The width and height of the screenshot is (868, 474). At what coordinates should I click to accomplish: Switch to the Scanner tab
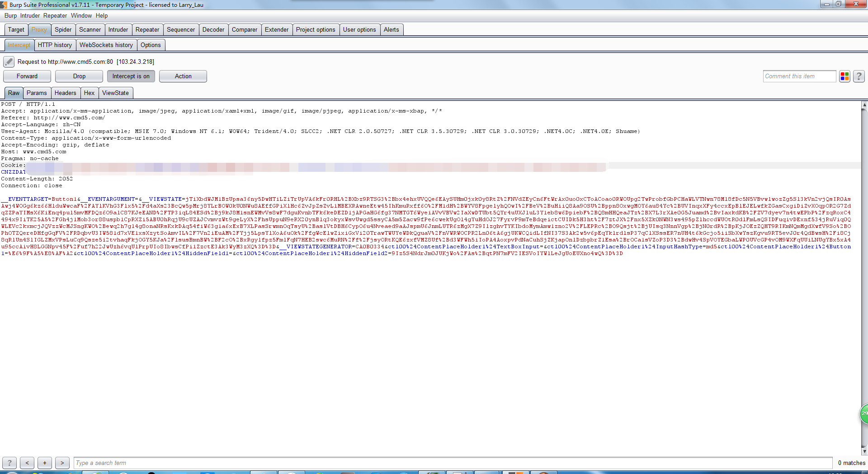(x=90, y=29)
